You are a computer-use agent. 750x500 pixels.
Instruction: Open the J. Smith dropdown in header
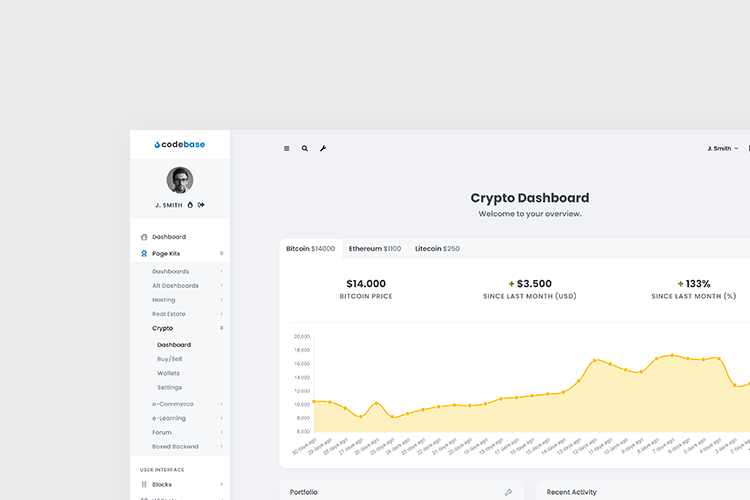[722, 148]
